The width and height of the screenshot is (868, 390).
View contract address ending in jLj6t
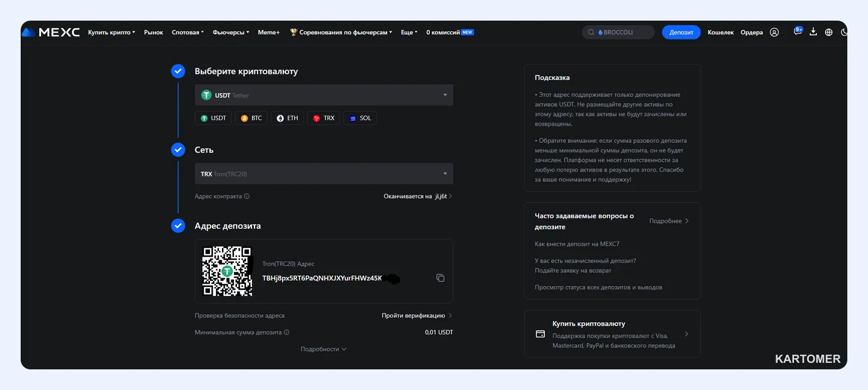click(x=418, y=197)
